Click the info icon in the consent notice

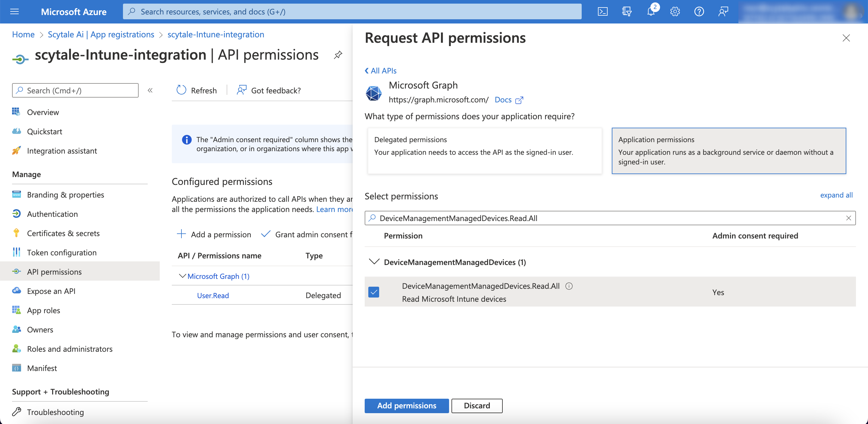tap(187, 139)
